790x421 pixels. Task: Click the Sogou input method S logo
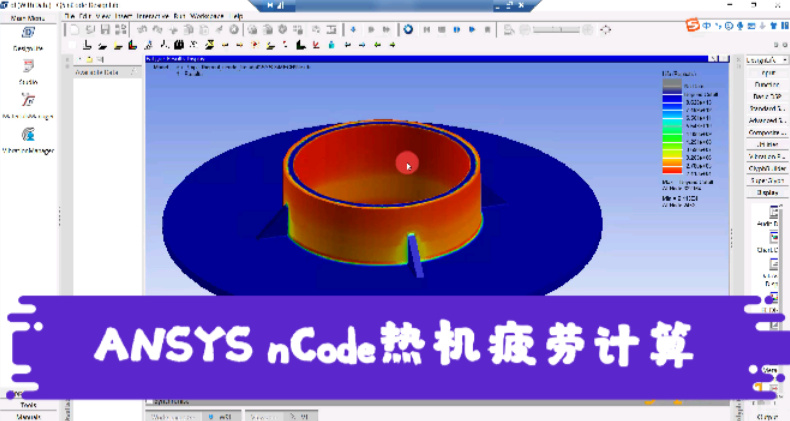[693, 25]
